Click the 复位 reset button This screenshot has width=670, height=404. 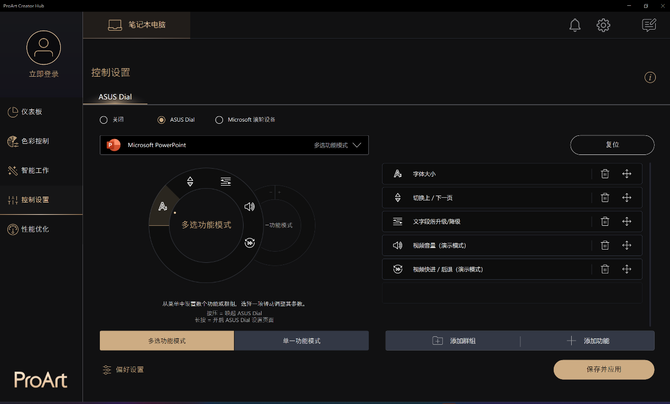pos(612,145)
